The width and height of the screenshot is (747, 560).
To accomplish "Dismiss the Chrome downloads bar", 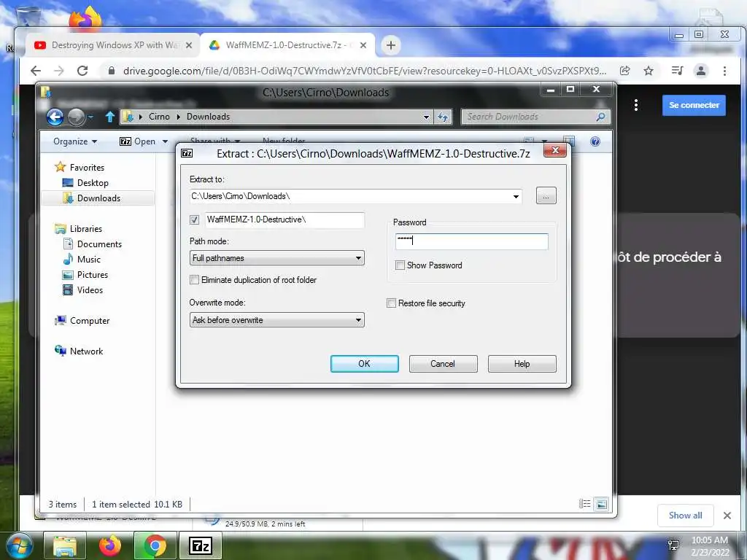I will click(x=727, y=516).
